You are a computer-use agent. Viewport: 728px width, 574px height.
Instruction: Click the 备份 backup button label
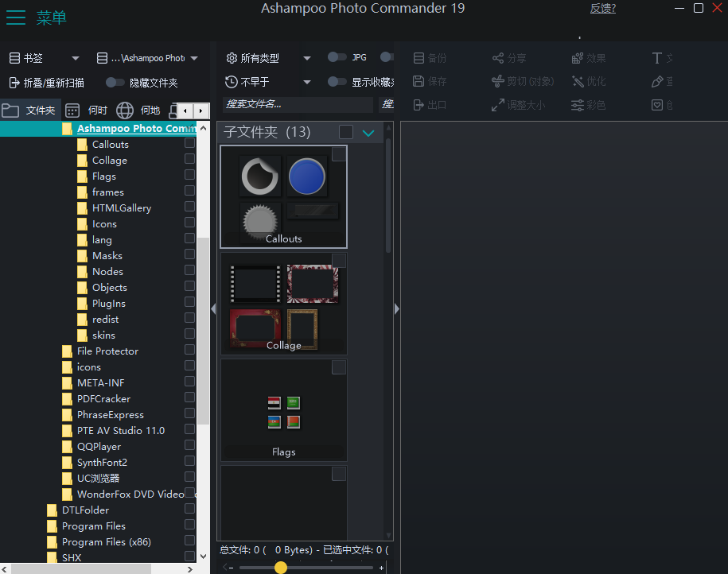(438, 58)
